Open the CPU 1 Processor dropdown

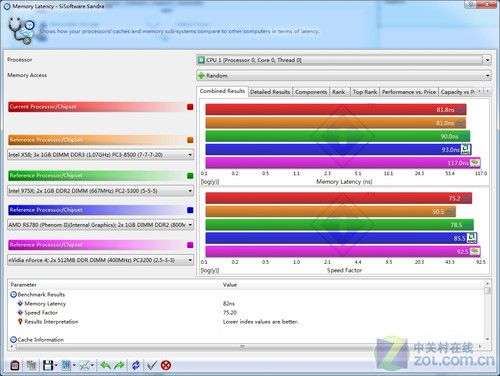(344, 60)
